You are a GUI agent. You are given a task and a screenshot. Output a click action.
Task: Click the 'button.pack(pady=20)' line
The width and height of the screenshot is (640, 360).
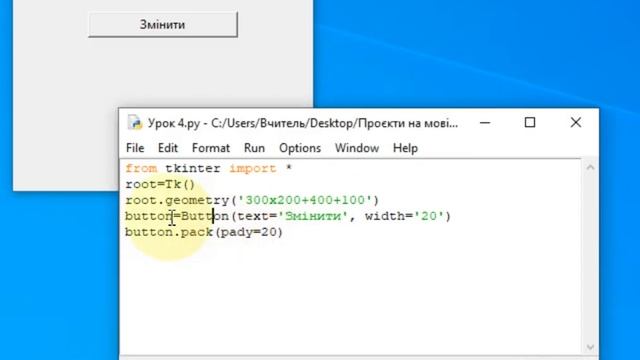[x=204, y=232]
